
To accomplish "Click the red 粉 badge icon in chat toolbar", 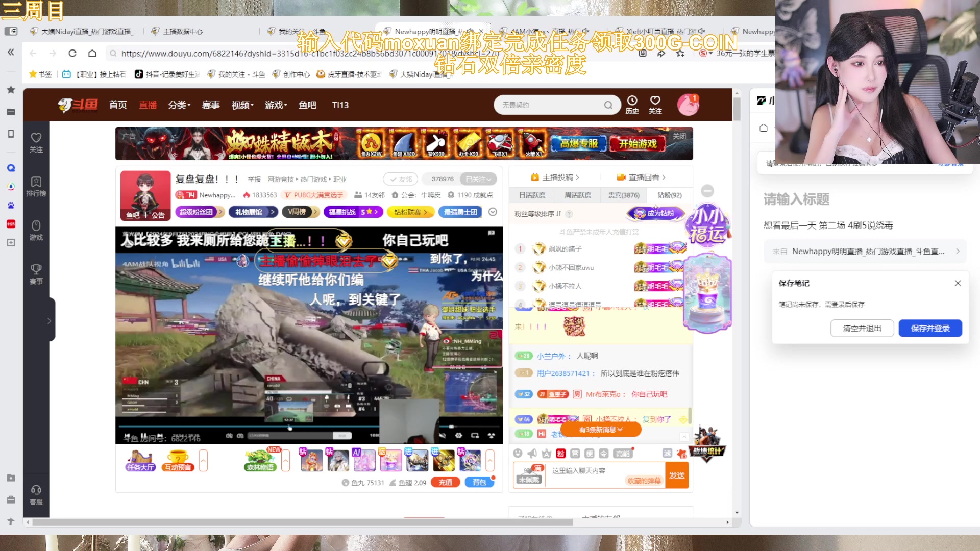I will tap(560, 453).
